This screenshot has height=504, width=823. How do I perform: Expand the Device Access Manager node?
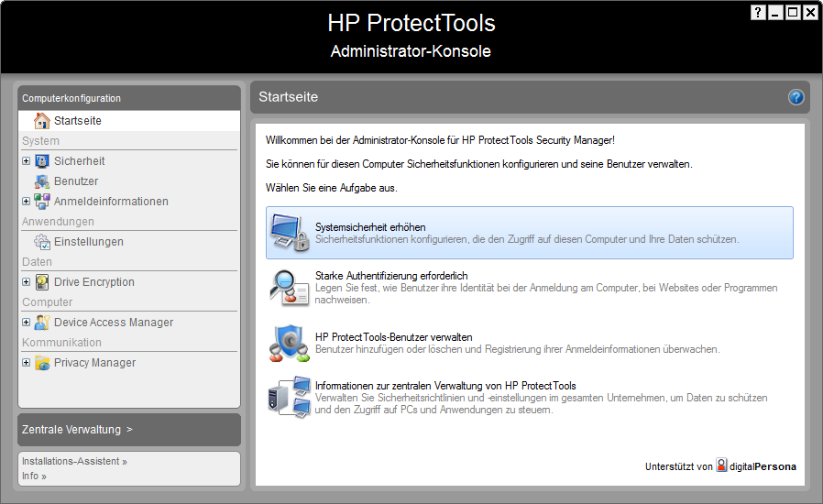[x=26, y=323]
